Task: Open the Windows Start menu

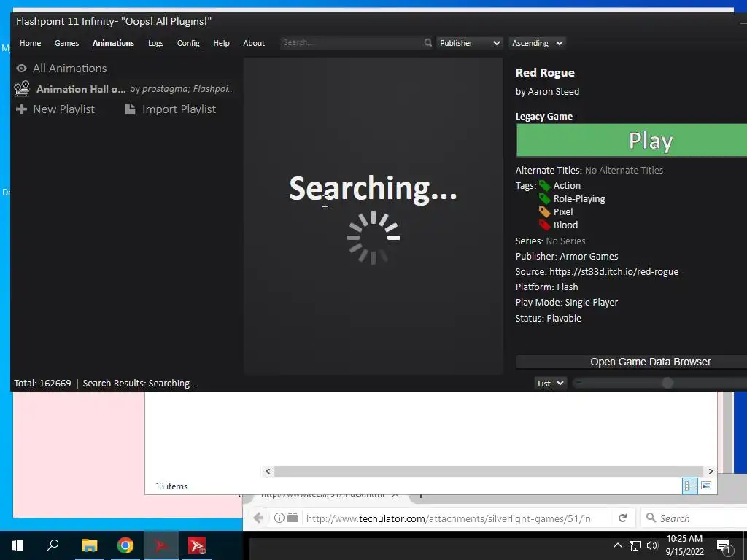Action: pyautogui.click(x=18, y=545)
